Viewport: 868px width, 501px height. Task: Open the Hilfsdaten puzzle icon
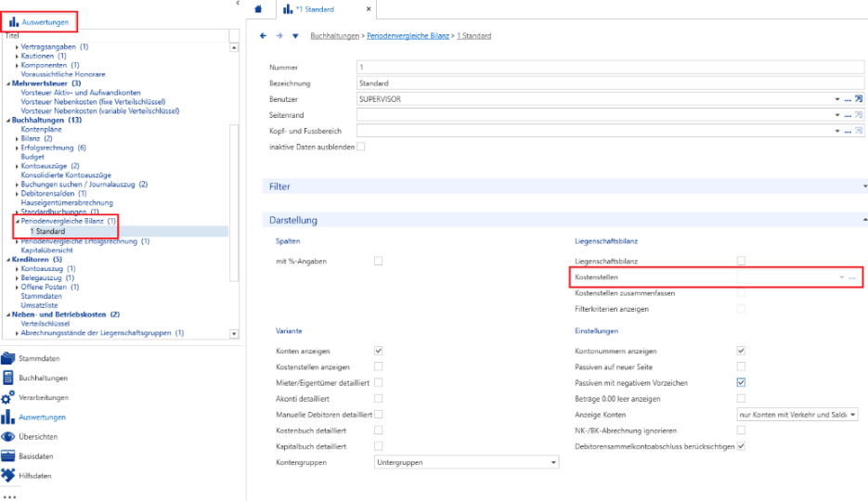pos(7,476)
